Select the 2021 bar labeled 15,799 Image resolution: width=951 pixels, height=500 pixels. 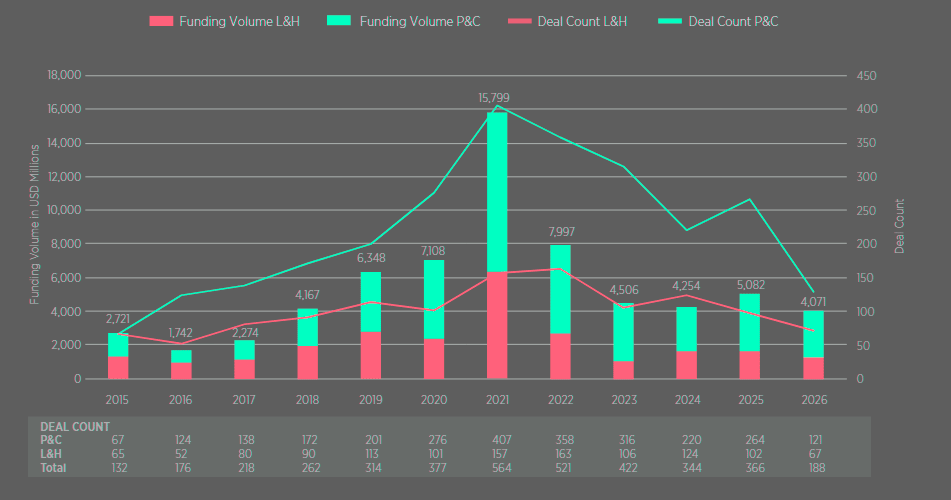coord(497,246)
